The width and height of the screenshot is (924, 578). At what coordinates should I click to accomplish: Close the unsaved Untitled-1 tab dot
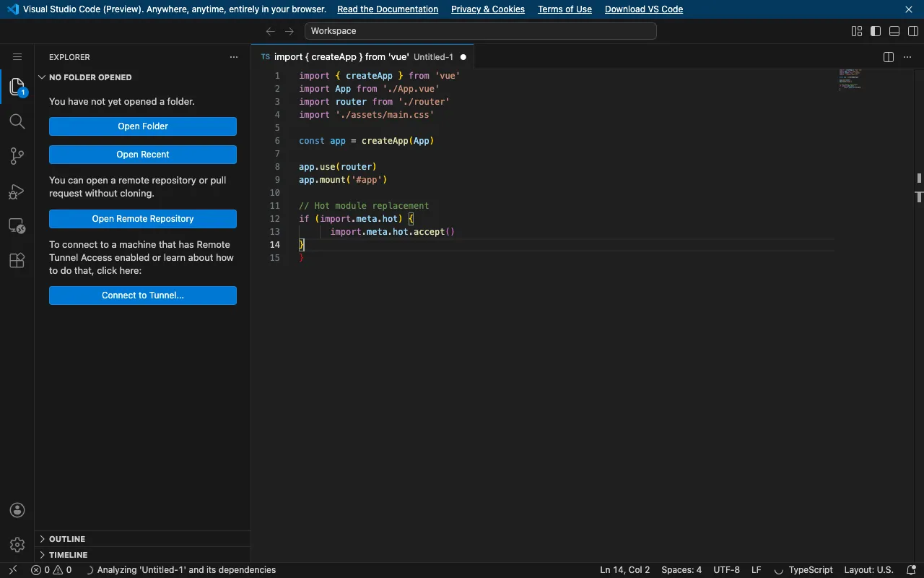(x=463, y=57)
